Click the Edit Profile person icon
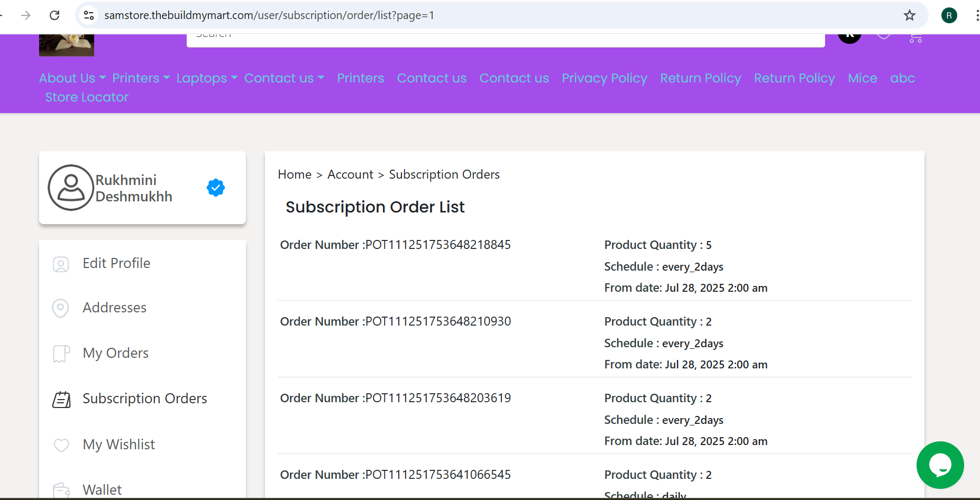Viewport: 980px width, 500px height. point(61,264)
